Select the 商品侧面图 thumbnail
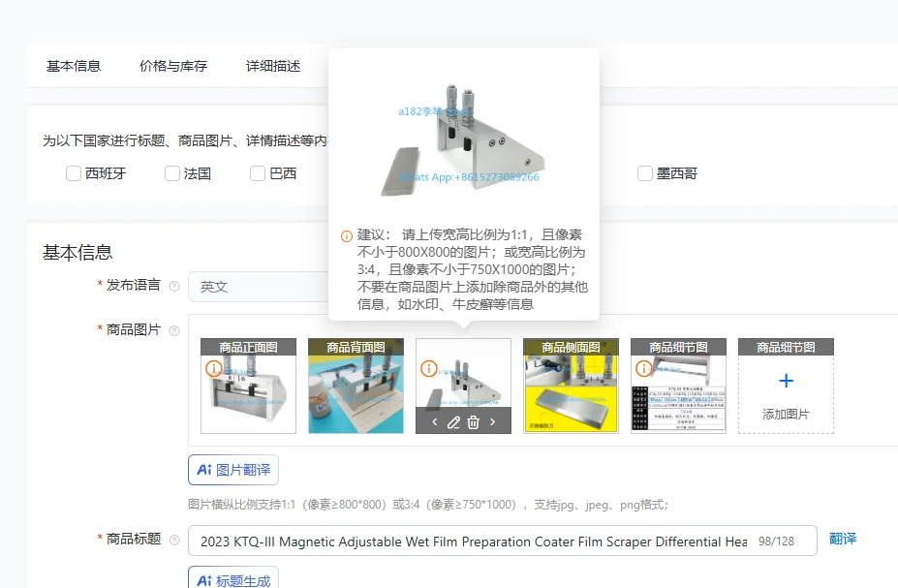Image resolution: width=898 pixels, height=588 pixels. tap(571, 386)
